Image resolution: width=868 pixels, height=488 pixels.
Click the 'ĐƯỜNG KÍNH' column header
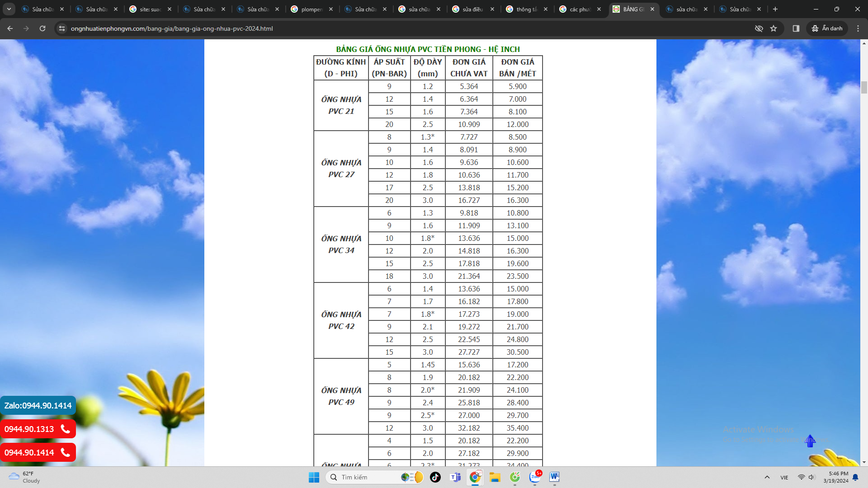(x=341, y=68)
